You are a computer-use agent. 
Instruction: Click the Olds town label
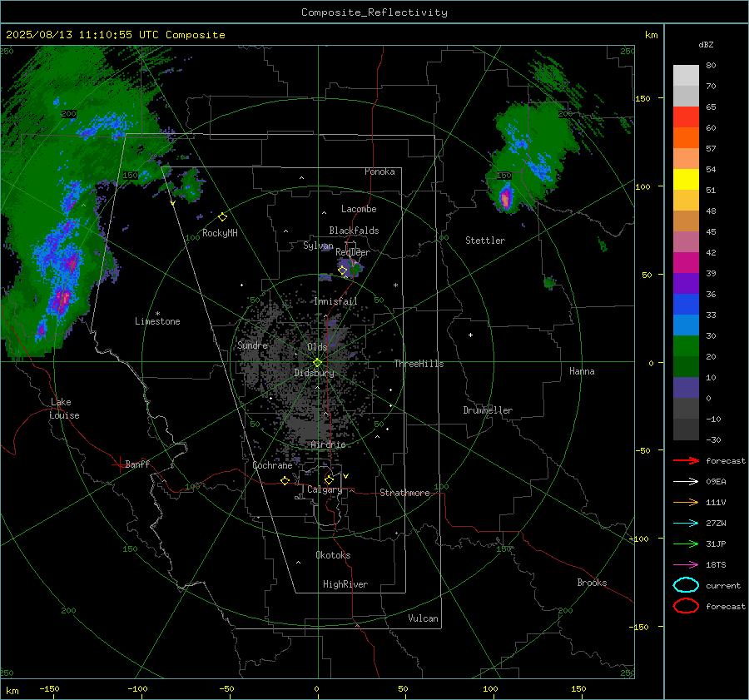tap(317, 347)
